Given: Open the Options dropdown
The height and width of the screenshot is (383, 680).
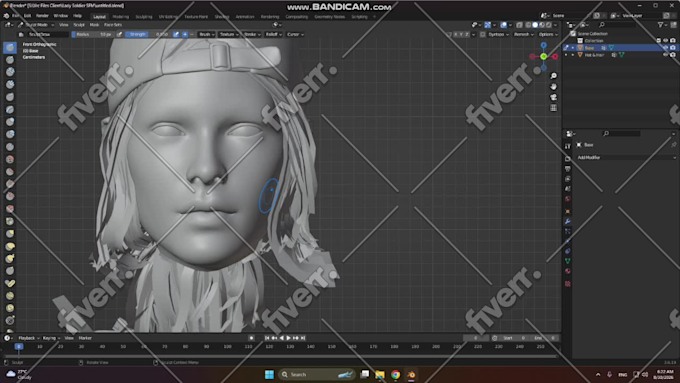Looking at the screenshot, I should tap(548, 34).
